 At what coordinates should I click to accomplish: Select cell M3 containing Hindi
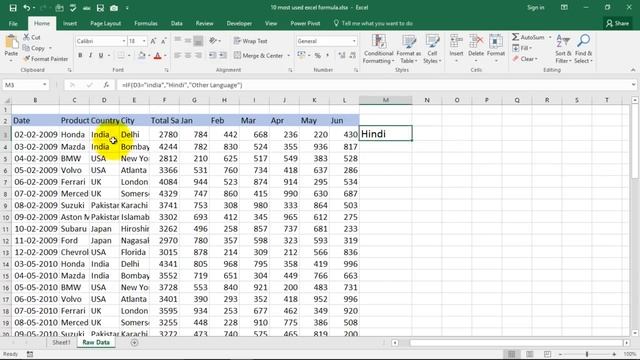[385, 134]
